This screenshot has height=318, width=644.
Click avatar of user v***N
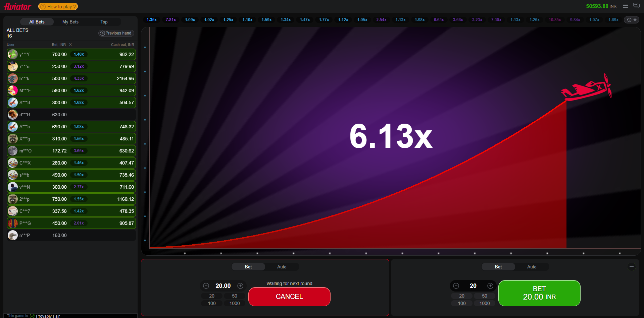coord(13,187)
